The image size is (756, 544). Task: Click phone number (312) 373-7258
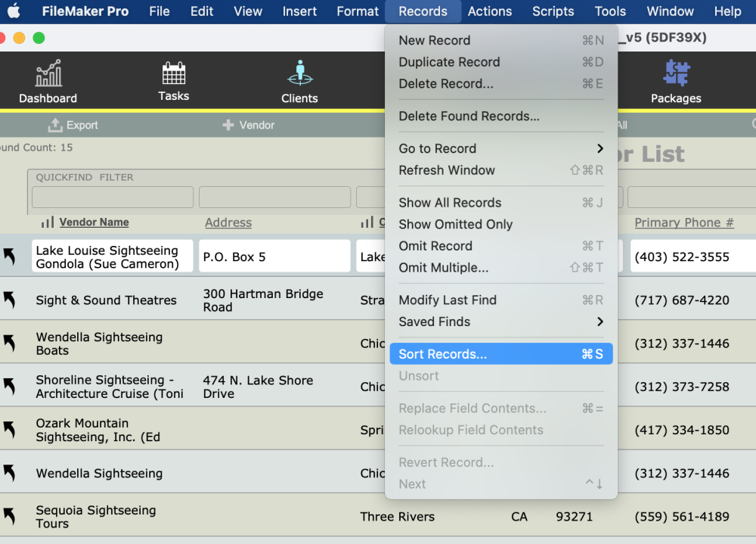pos(682,387)
